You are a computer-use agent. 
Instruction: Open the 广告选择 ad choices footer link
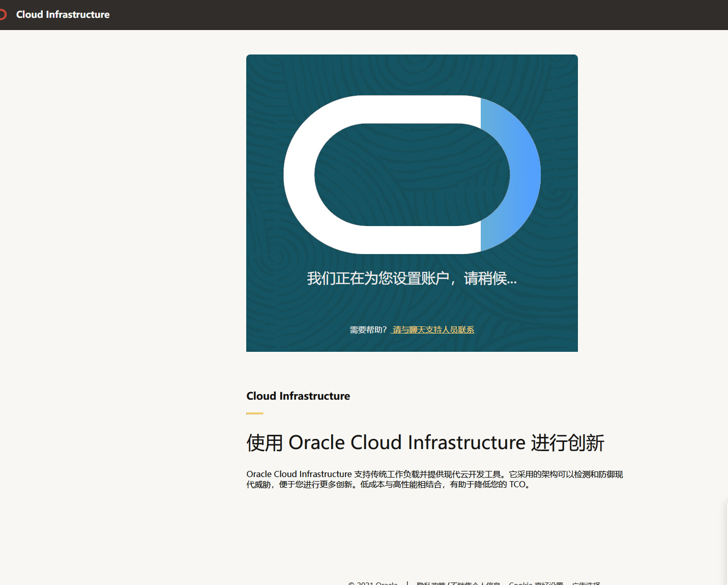click(x=586, y=583)
